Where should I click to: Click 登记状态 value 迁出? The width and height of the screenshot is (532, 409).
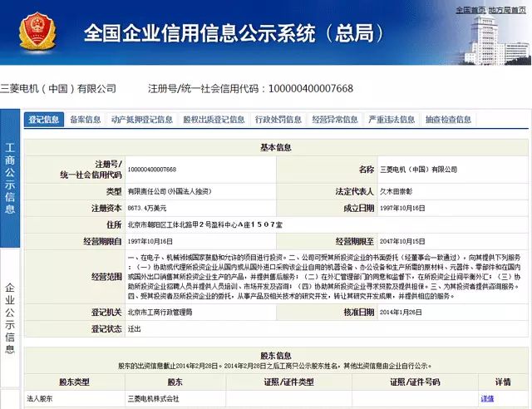(134, 329)
